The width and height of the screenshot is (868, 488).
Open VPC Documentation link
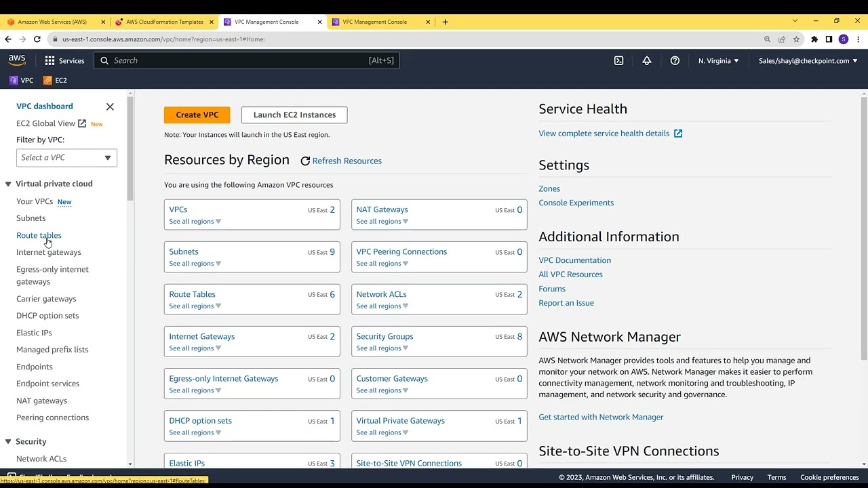(574, 260)
